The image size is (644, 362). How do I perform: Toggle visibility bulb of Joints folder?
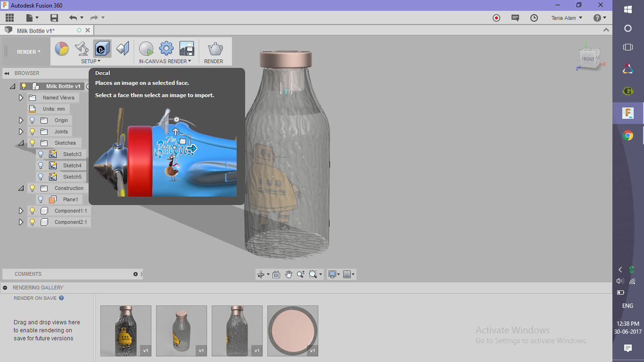click(x=32, y=132)
